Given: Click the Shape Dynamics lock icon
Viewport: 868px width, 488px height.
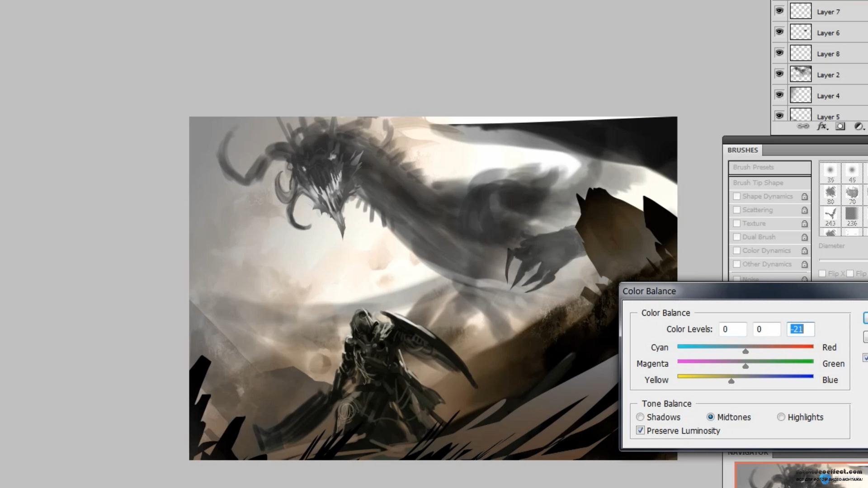Looking at the screenshot, I should [805, 197].
